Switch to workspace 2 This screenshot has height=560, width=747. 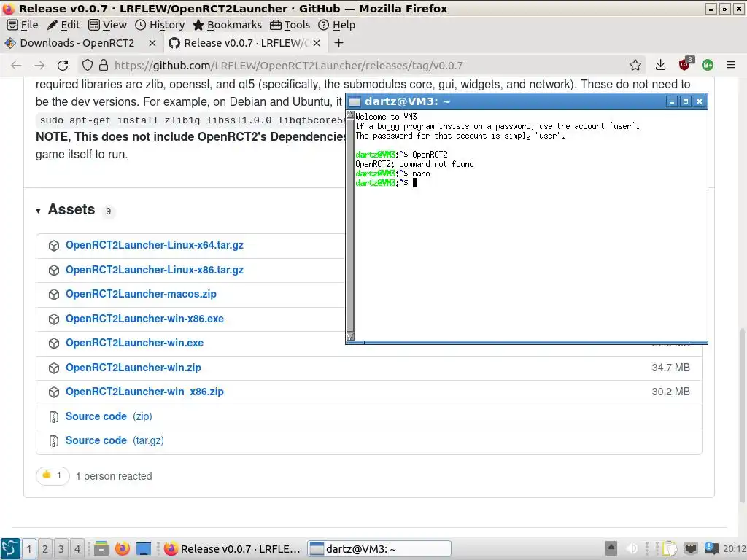44,548
